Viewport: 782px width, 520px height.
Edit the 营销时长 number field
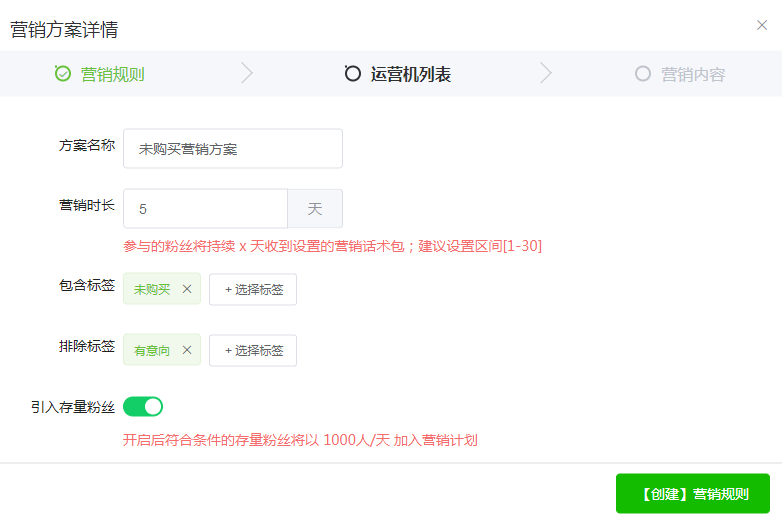(x=205, y=209)
